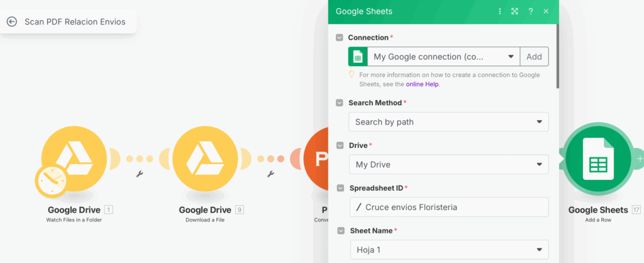Click the Download a File caption
This screenshot has height=263, width=644.
205,220
